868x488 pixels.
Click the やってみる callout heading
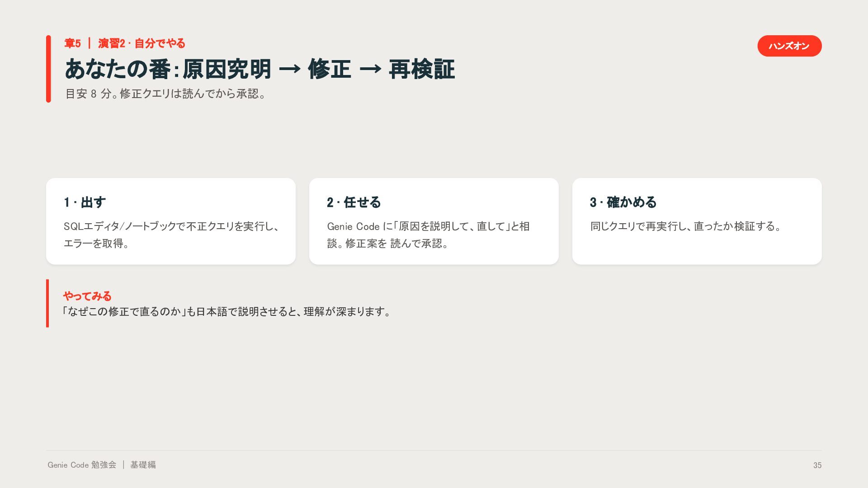tap(87, 296)
